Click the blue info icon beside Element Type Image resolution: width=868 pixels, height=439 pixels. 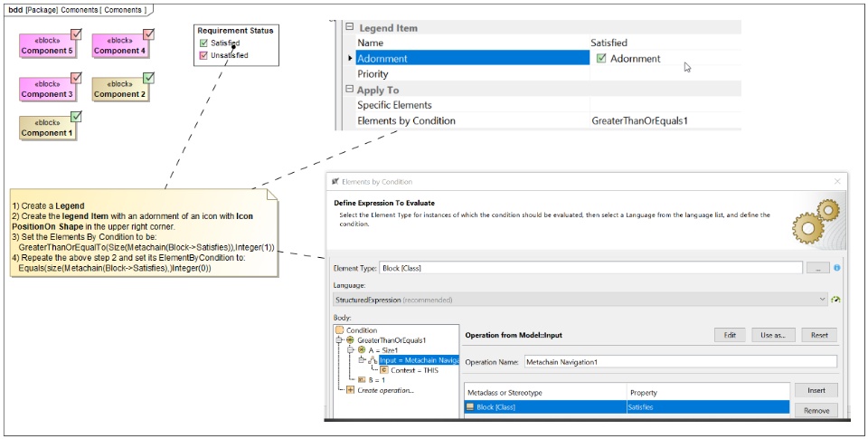point(837,268)
